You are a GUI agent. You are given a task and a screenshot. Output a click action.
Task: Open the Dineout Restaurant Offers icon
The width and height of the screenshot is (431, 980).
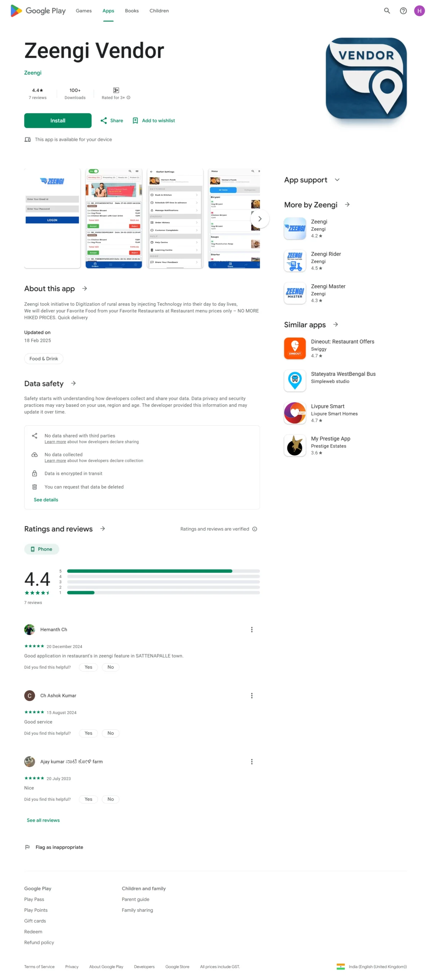click(x=294, y=348)
